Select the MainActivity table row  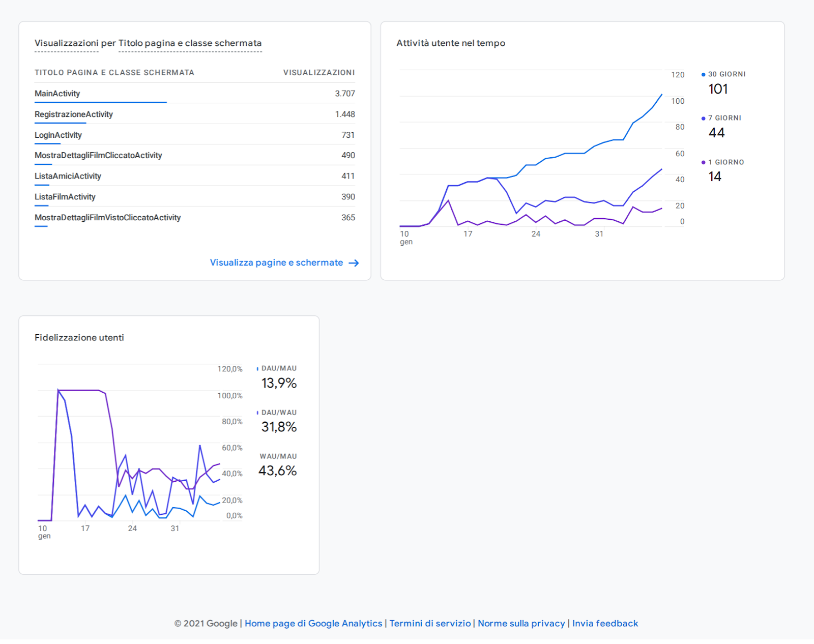pos(194,94)
